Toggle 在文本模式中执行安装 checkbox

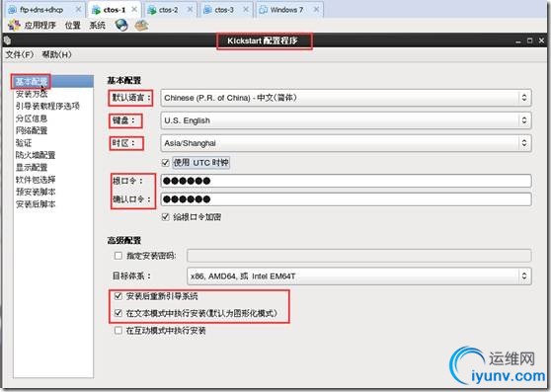pos(118,313)
